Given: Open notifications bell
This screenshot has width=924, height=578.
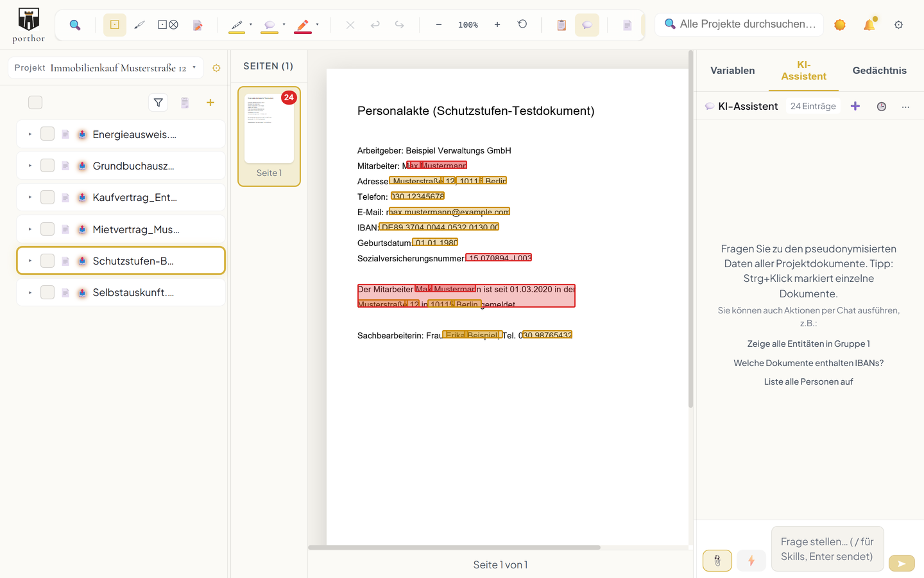Looking at the screenshot, I should 869,24.
